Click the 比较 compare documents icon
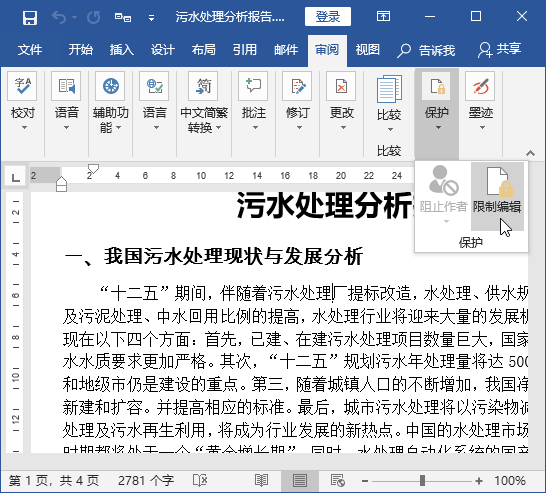 point(389,89)
